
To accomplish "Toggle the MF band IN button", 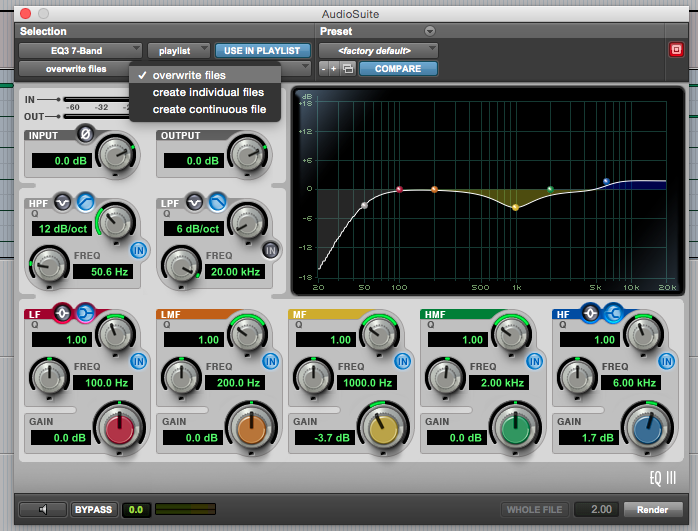I will coord(402,361).
